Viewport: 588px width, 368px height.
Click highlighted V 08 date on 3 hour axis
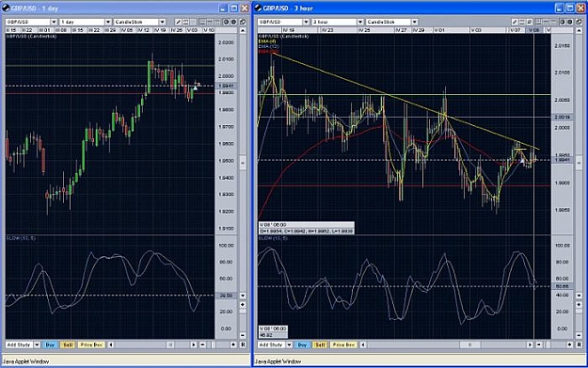(534, 30)
